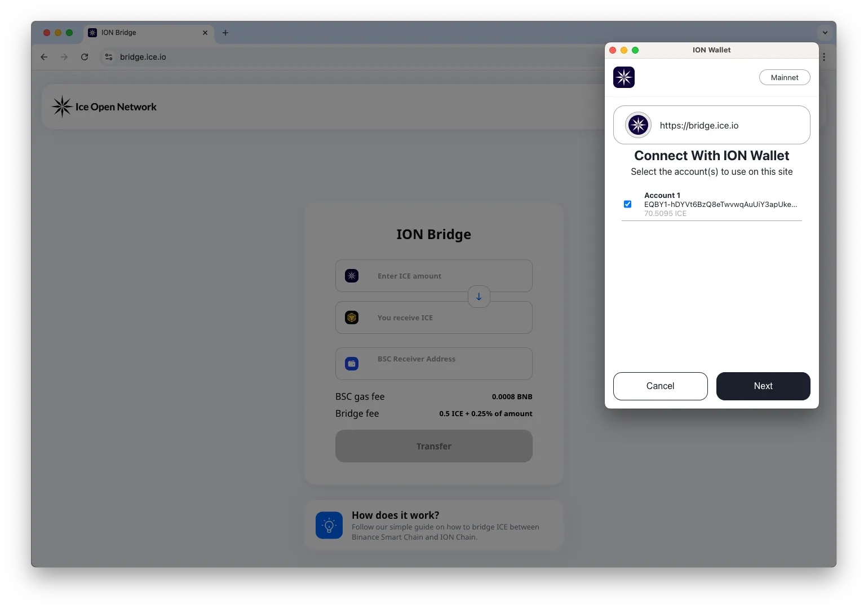Image resolution: width=868 pixels, height=609 pixels.
Task: Click the Account 1 address text
Action: [x=720, y=204]
